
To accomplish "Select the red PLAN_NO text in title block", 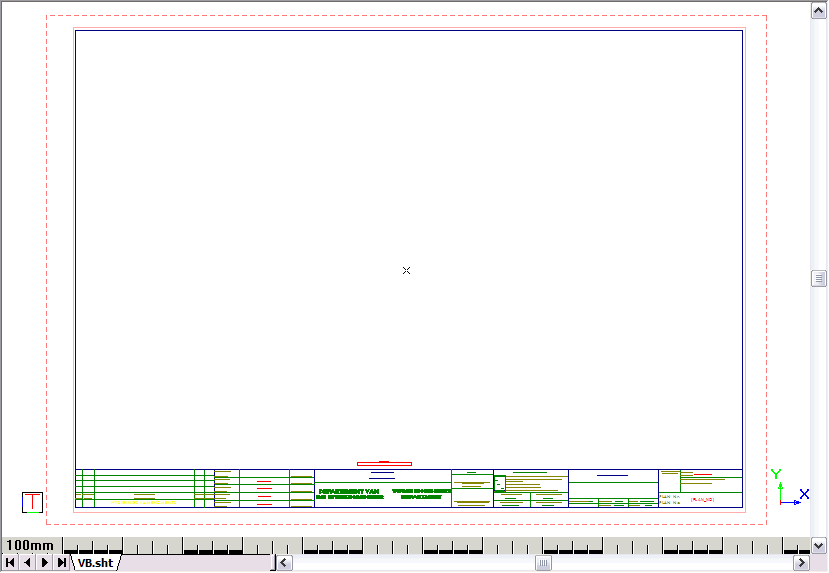I will point(702,498).
